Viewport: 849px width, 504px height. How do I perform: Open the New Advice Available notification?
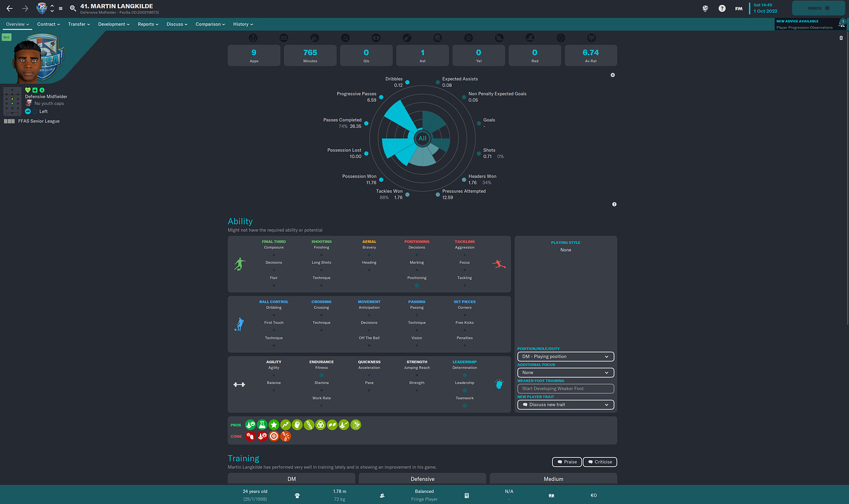coord(811,24)
